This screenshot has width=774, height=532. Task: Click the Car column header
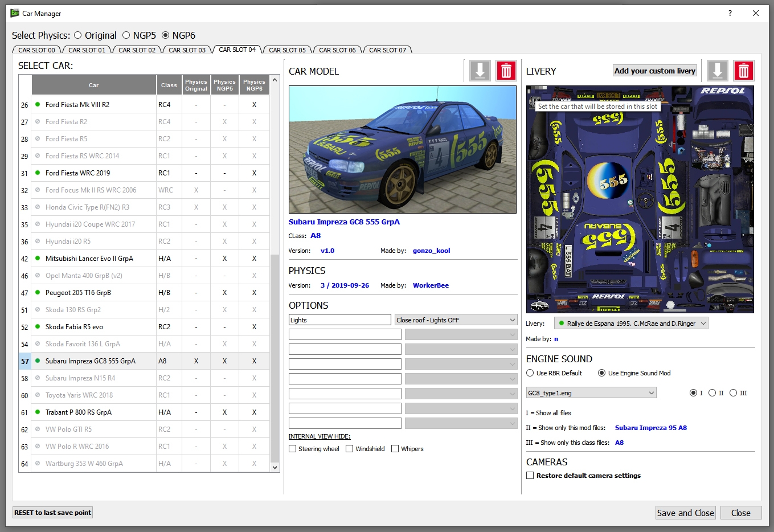[94, 85]
